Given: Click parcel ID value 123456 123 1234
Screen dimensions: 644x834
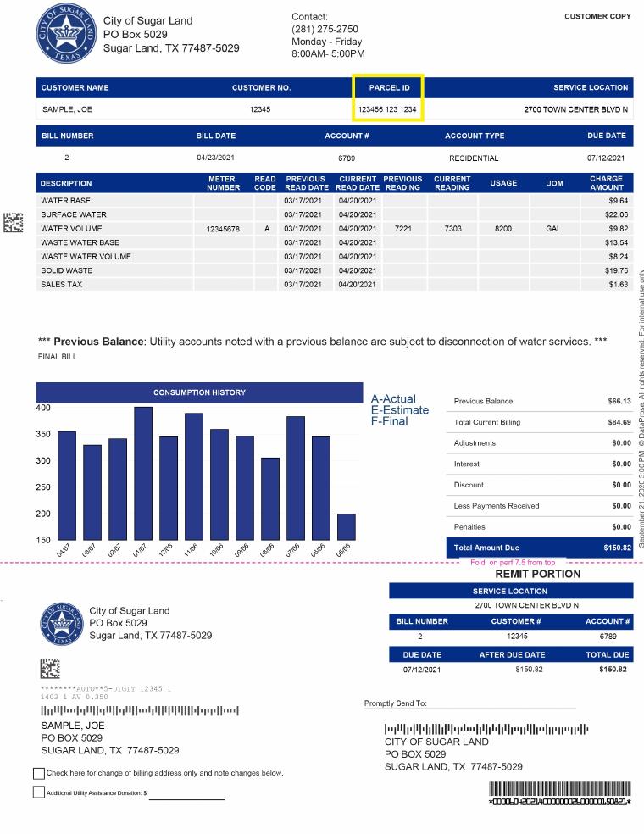Looking at the screenshot, I should (x=387, y=109).
